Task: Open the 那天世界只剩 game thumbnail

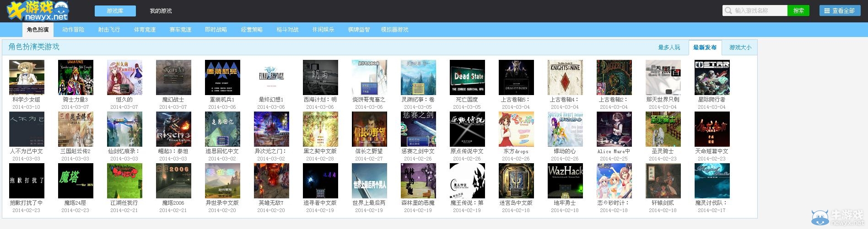Action: (x=663, y=77)
